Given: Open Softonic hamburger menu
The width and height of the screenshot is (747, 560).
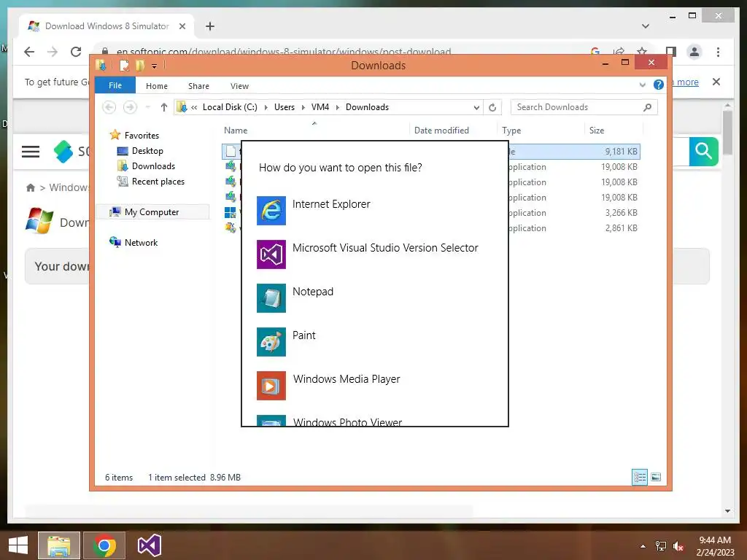Looking at the screenshot, I should [x=31, y=152].
